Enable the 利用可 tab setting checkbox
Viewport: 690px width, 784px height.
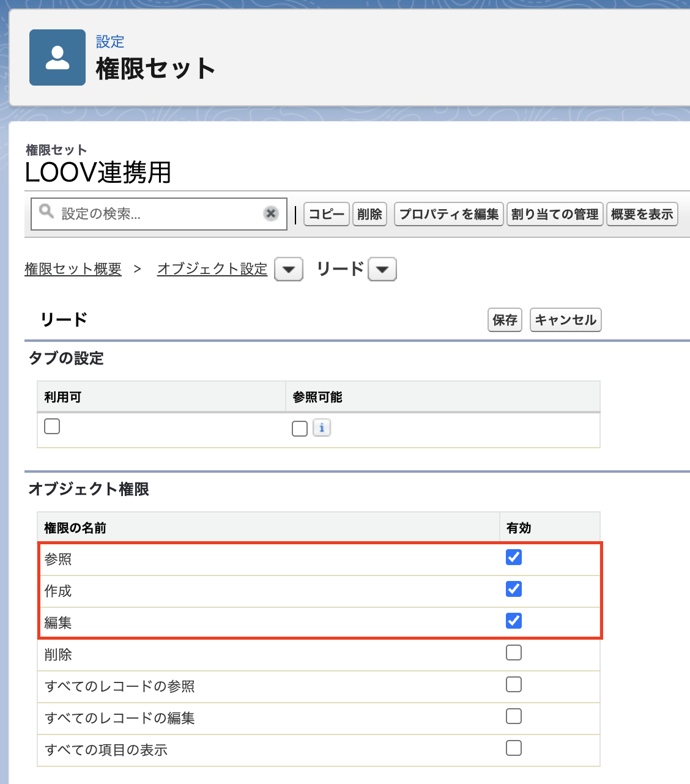point(52,426)
